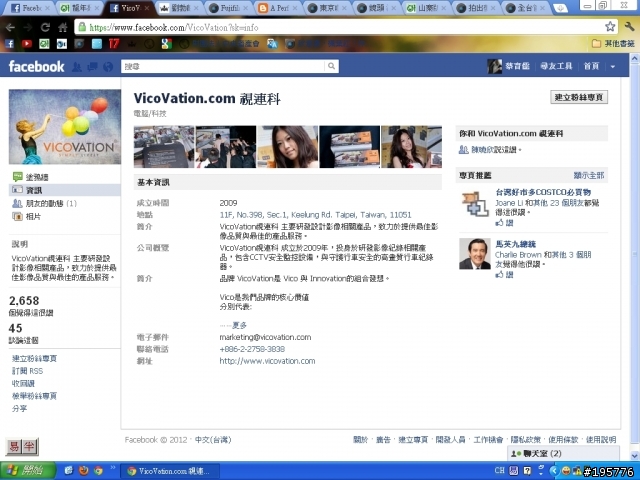Viewport: 640px width, 480px height.
Task: Click the 半 half-width input button
Action: pyautogui.click(x=29, y=447)
